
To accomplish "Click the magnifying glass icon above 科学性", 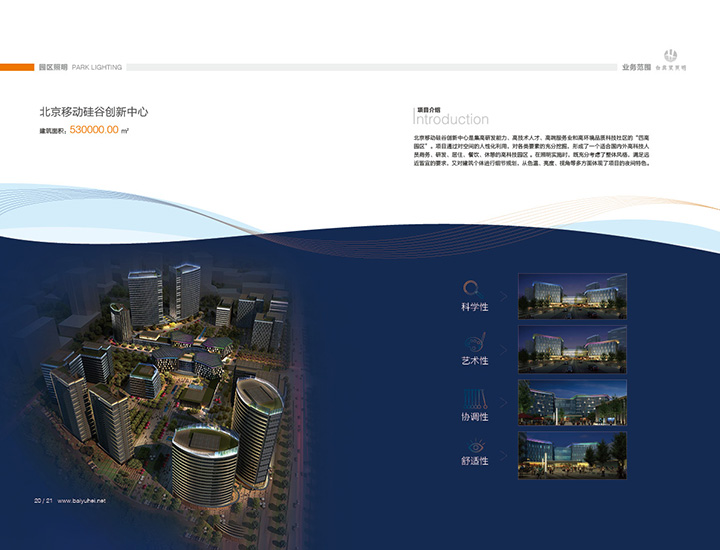I will pos(472,289).
